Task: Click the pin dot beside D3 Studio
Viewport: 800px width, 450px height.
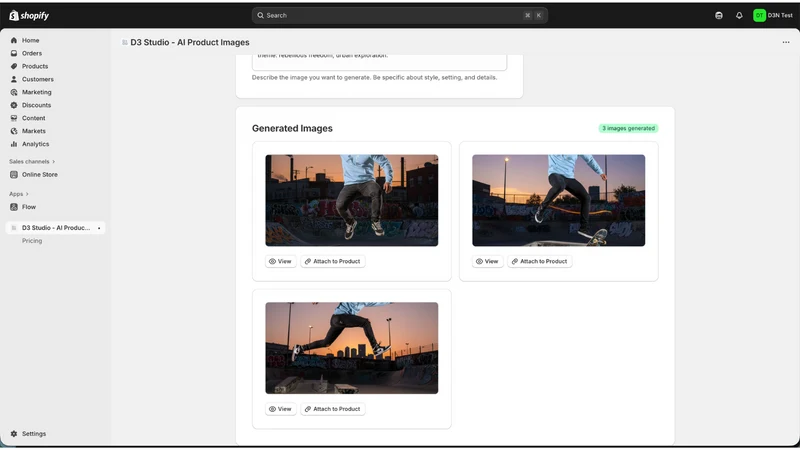Action: tap(99, 228)
